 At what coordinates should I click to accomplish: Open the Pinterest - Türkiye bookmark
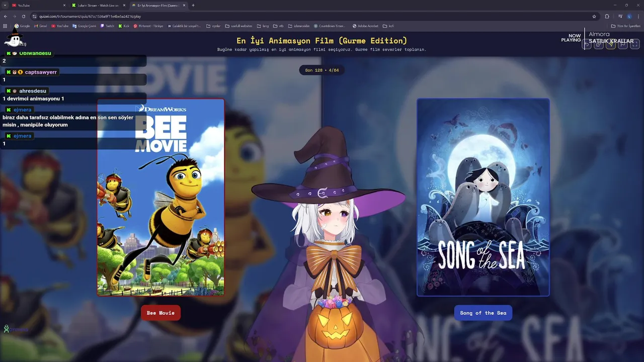pos(148,26)
